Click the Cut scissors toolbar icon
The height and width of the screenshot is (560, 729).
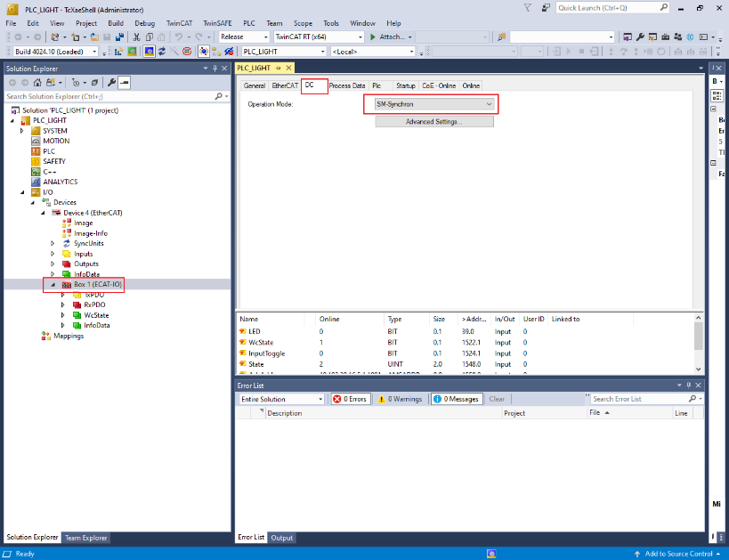click(136, 37)
